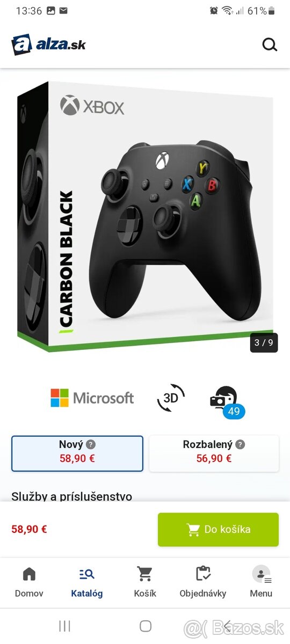Tap the Android recent apps button
This screenshot has width=290, height=644.
pos(64,626)
